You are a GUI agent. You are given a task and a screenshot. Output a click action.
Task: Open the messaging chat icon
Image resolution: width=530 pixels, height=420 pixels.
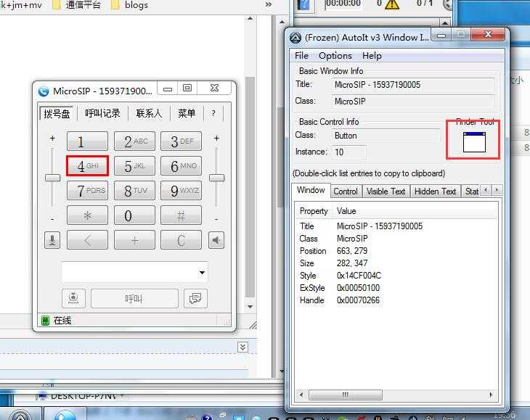[195, 298]
